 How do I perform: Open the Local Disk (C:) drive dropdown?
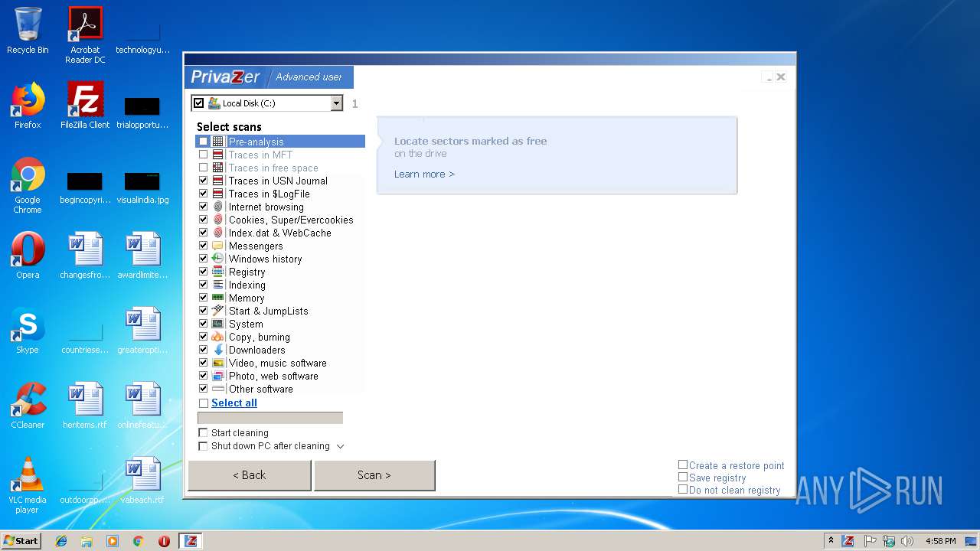336,103
